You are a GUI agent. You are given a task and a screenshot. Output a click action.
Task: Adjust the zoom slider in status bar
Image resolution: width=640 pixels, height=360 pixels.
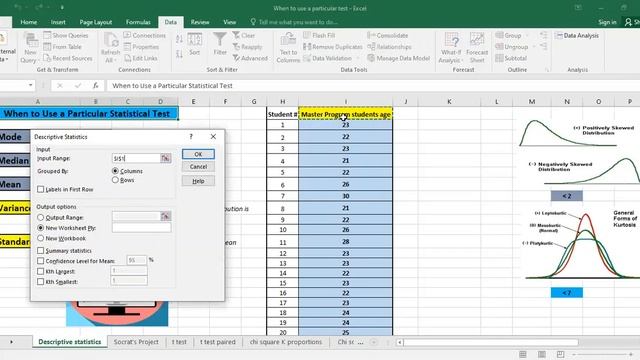pyautogui.click(x=601, y=354)
